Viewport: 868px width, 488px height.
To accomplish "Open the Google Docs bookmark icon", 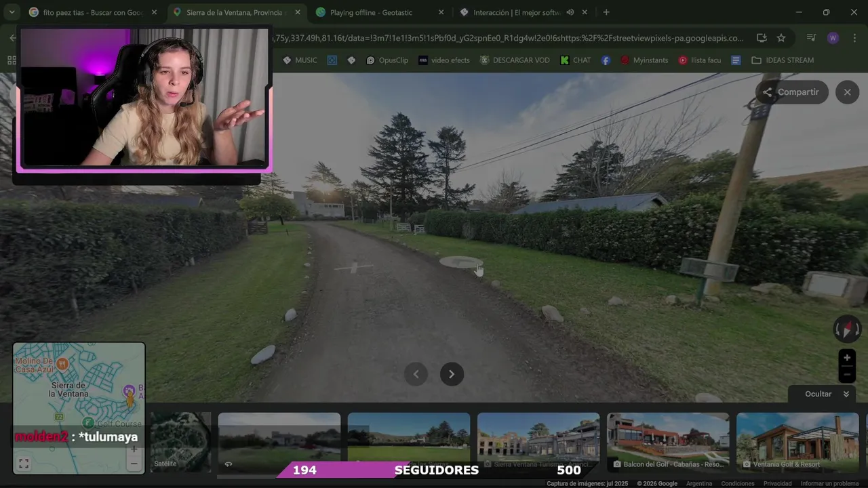I will click(x=736, y=60).
